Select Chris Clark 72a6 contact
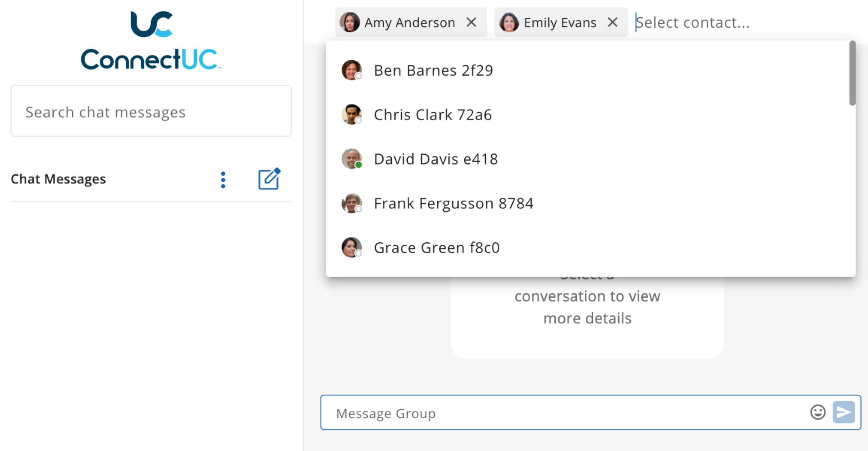This screenshot has height=451, width=868. [590, 115]
